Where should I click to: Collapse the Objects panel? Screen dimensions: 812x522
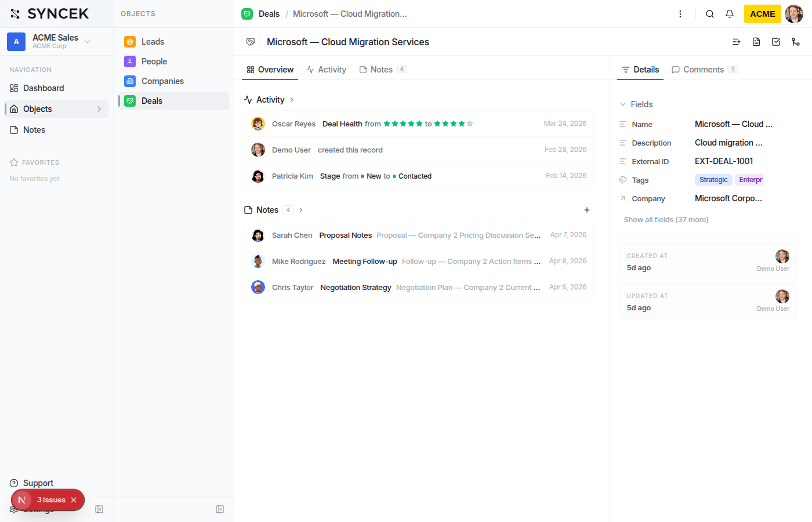(x=220, y=509)
